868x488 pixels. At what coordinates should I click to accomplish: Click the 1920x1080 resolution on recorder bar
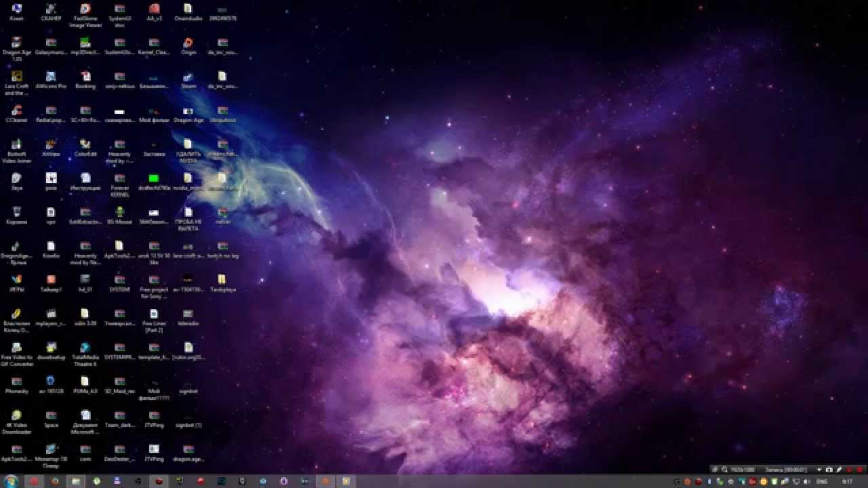click(742, 469)
